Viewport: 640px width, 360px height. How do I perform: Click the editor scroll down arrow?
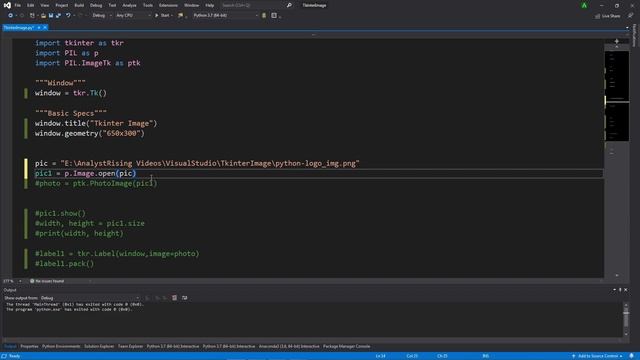click(616, 276)
